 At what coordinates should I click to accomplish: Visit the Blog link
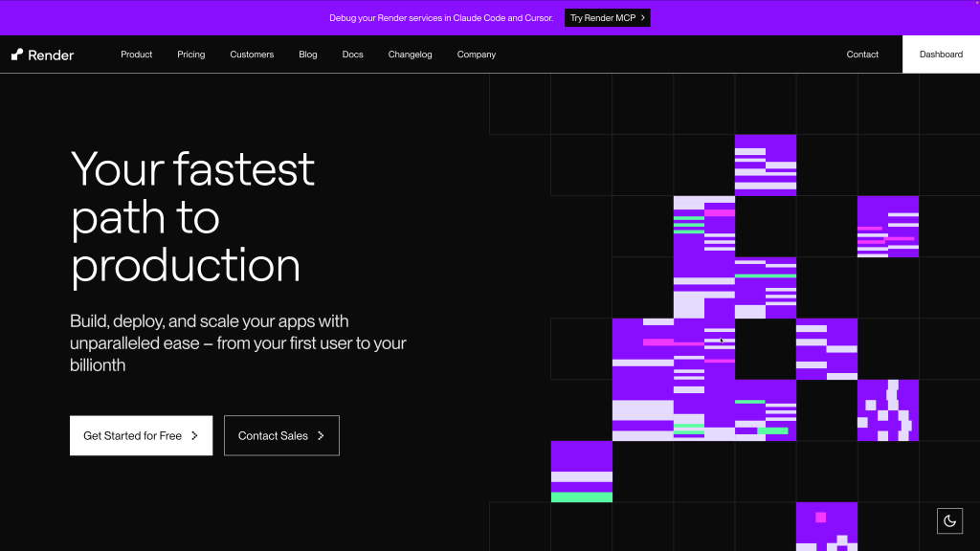point(307,55)
